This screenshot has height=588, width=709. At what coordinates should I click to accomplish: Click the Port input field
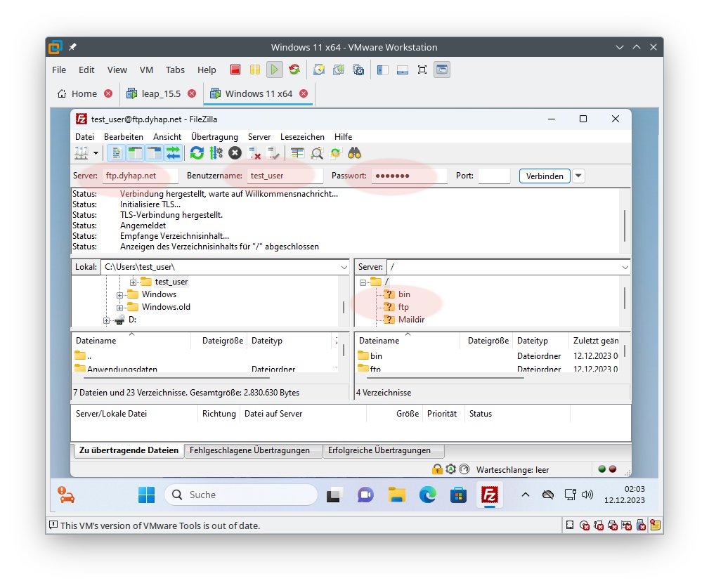coord(494,176)
